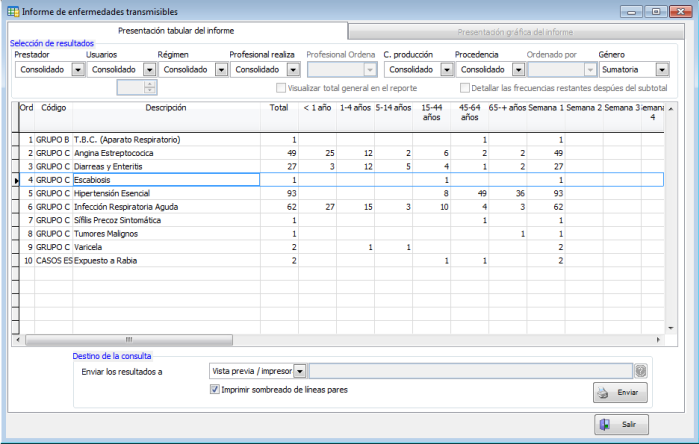Click the 5-14 años column header
The width and height of the screenshot is (699, 444).
click(x=393, y=116)
